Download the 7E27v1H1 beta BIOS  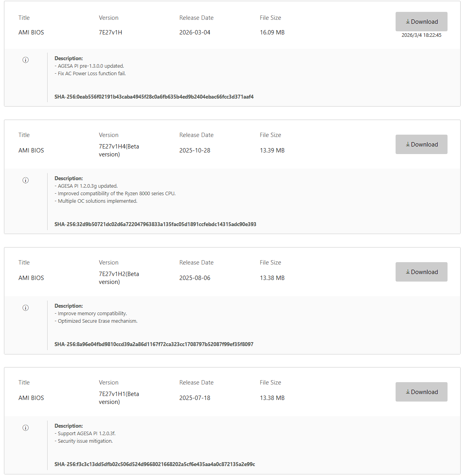click(421, 392)
